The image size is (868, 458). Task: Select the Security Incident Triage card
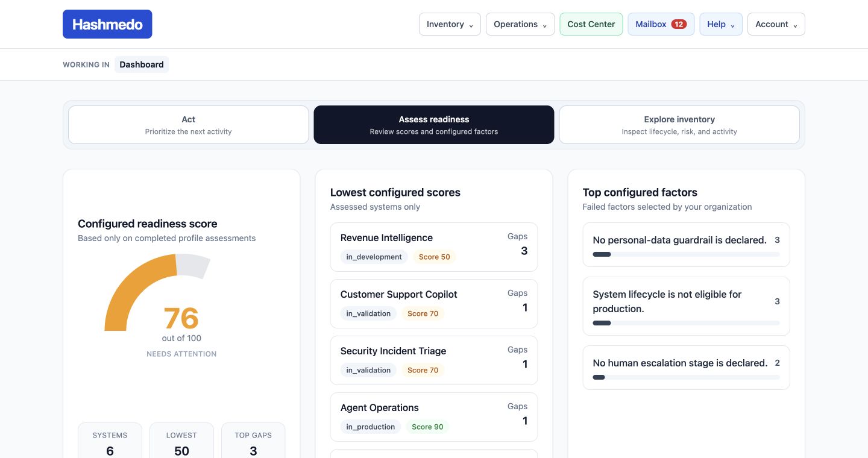(434, 360)
